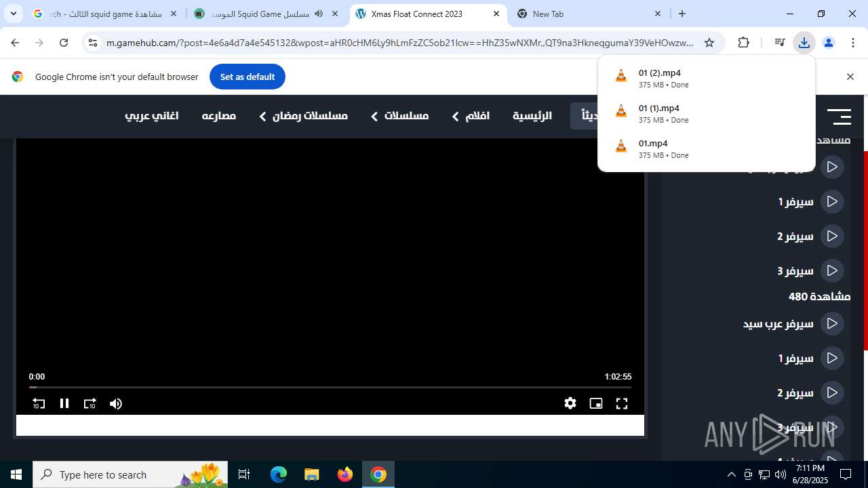Click the address bar URL

[400, 43]
